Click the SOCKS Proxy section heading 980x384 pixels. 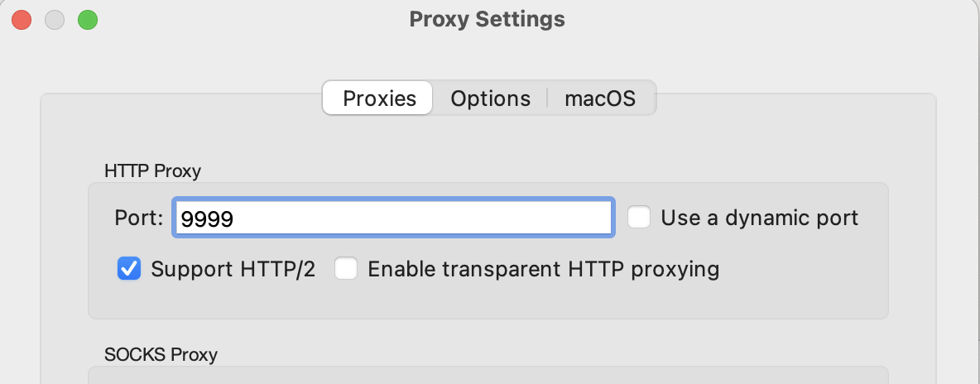pyautogui.click(x=161, y=354)
